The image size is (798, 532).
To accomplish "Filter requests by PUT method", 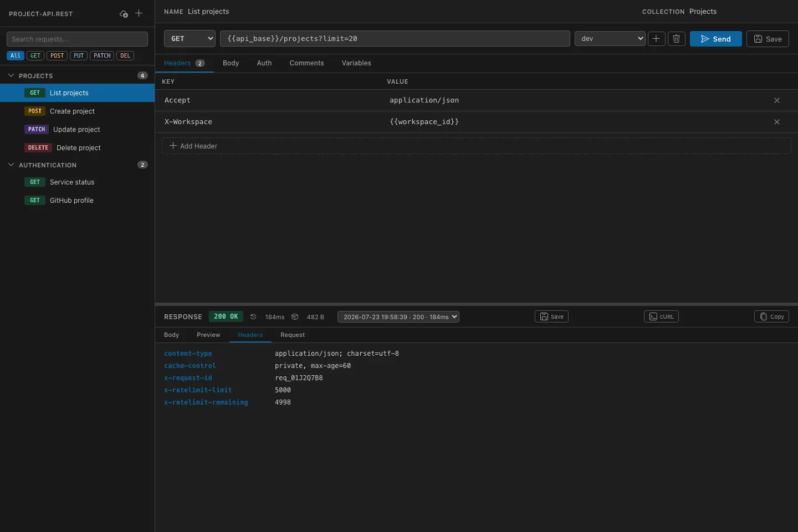I will pos(79,55).
